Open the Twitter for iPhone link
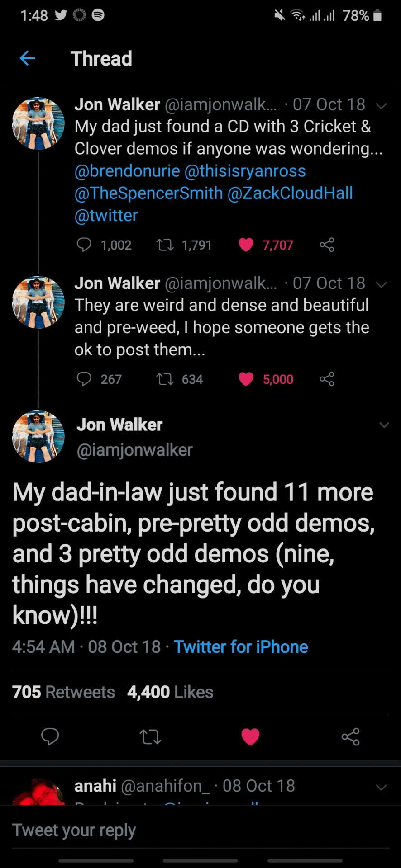401x868 pixels. pyautogui.click(x=241, y=646)
